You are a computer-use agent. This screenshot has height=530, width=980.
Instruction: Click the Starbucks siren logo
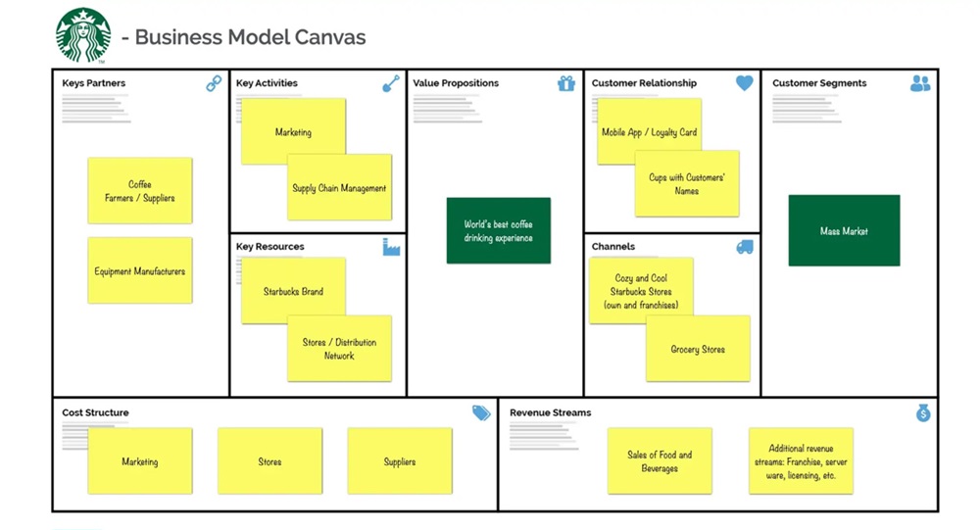83,35
